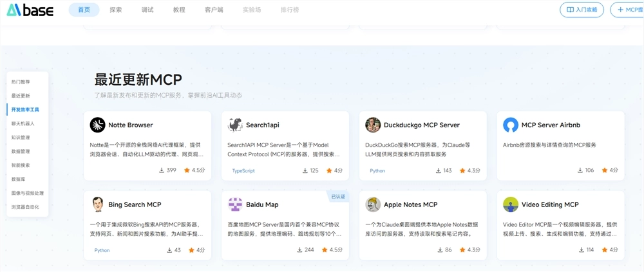
Task: Open the 客户端 tab
Action: pos(214,10)
